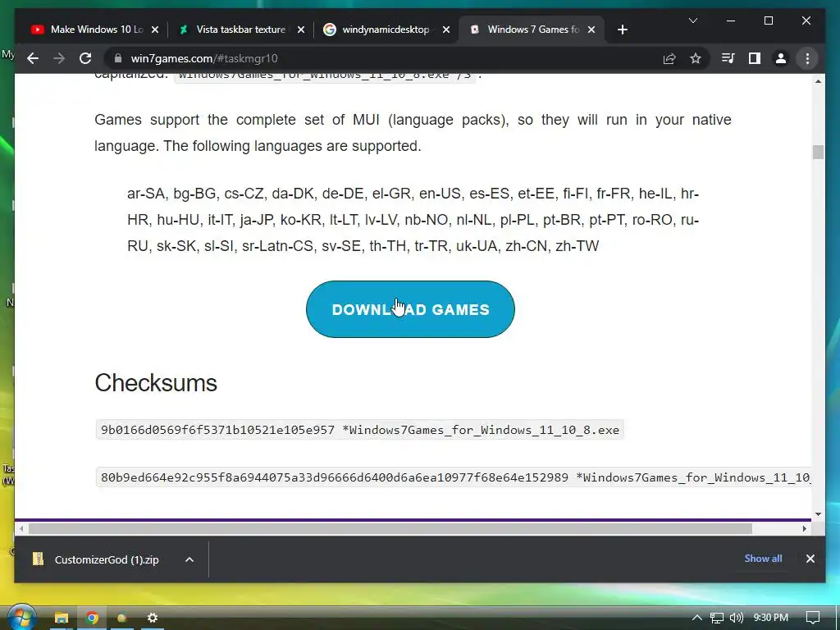This screenshot has width=840, height=630.
Task: Open the media control icon
Action: click(728, 58)
